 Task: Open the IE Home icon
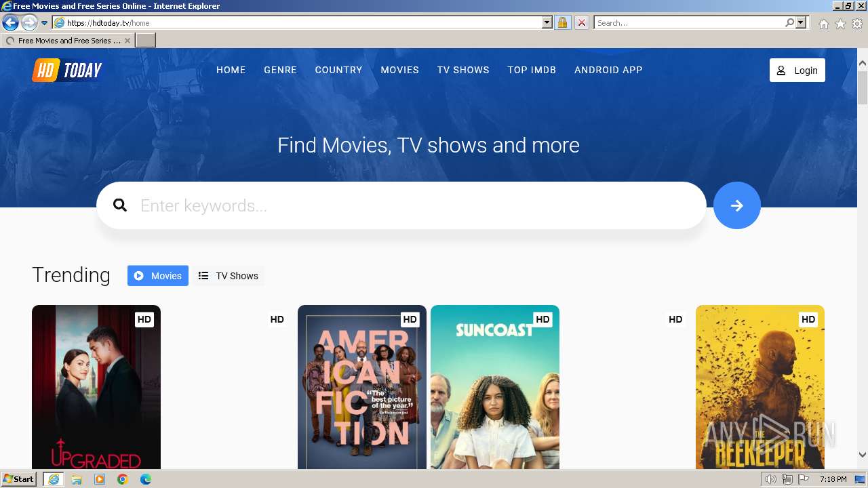click(x=823, y=24)
